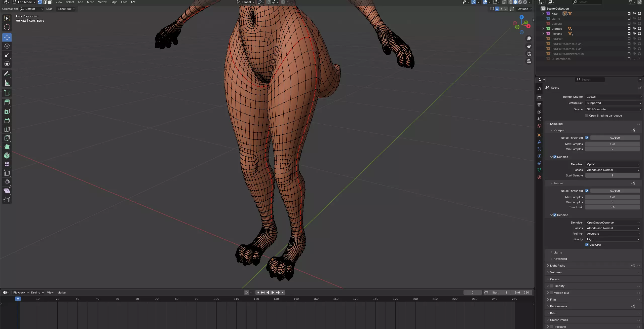Uncheck Render Noise Threshold checkbox

pos(587,191)
